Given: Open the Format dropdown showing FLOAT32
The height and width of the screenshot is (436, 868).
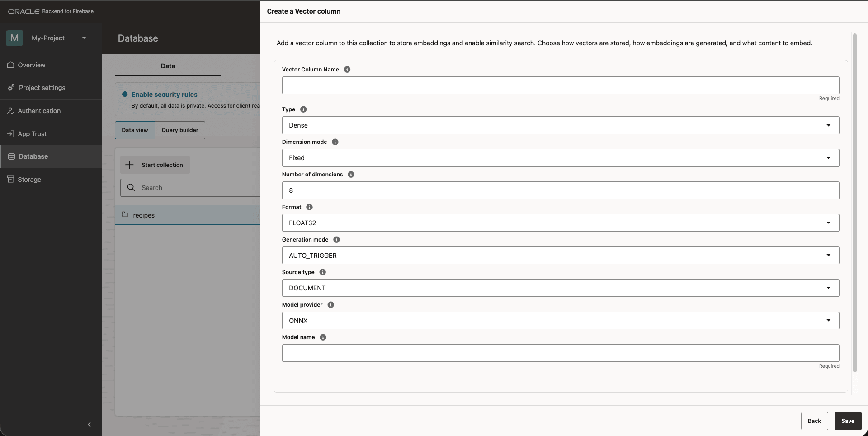Looking at the screenshot, I should click(561, 223).
